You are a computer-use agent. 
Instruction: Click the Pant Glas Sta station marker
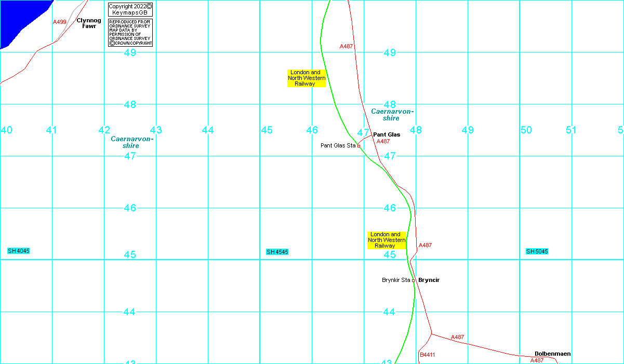tap(359, 146)
